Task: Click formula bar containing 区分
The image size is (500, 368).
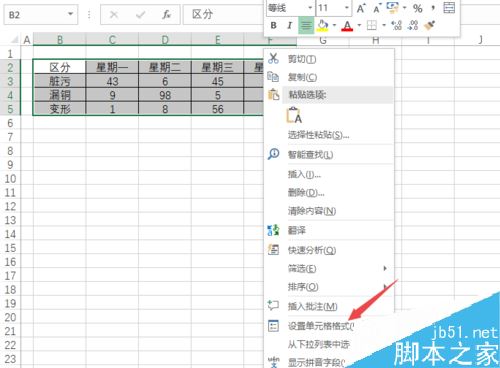Action: 223,15
